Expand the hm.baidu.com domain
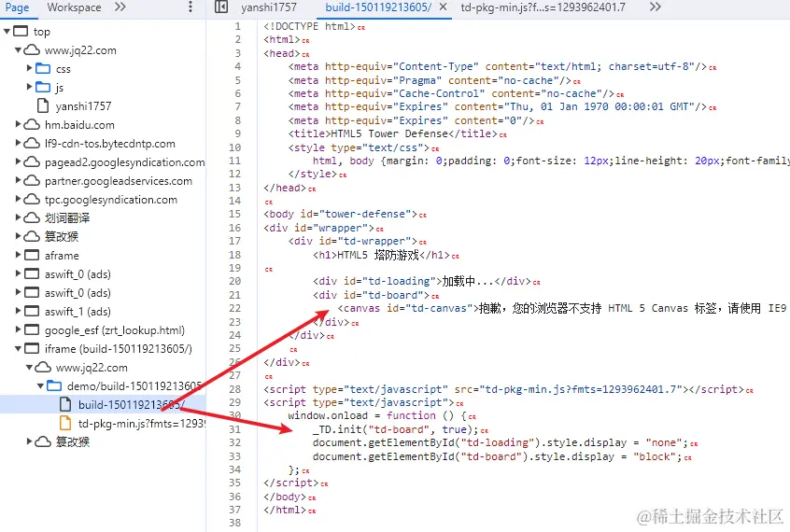The height and width of the screenshot is (532, 790). tap(18, 124)
